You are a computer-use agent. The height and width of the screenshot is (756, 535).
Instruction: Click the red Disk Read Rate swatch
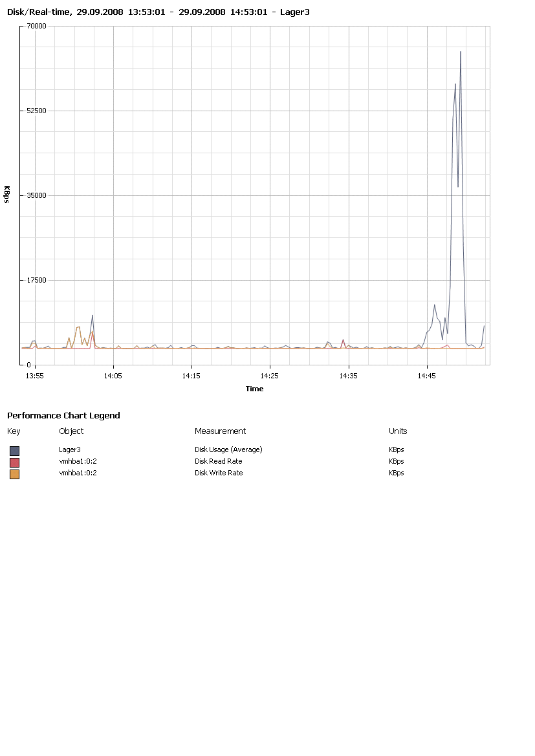tap(14, 462)
